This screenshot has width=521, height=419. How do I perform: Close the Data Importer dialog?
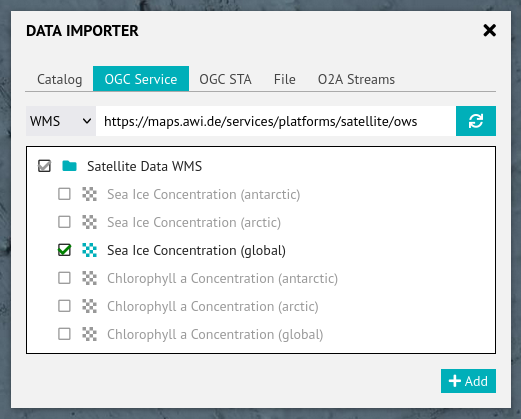point(489,31)
